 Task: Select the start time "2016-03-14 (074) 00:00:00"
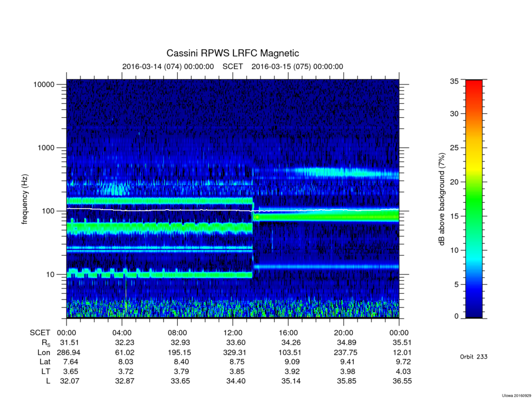click(168, 66)
